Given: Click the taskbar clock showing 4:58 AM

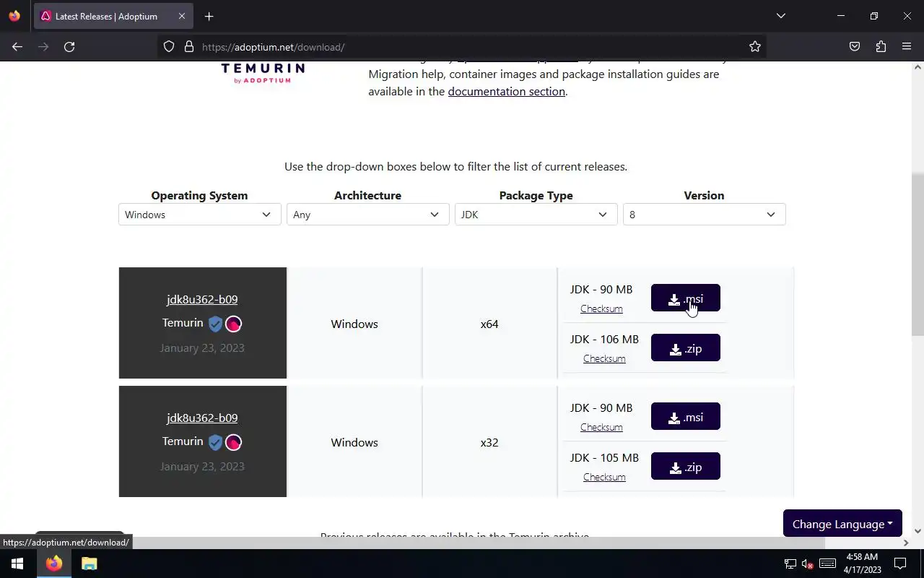Looking at the screenshot, I should 862,564.
